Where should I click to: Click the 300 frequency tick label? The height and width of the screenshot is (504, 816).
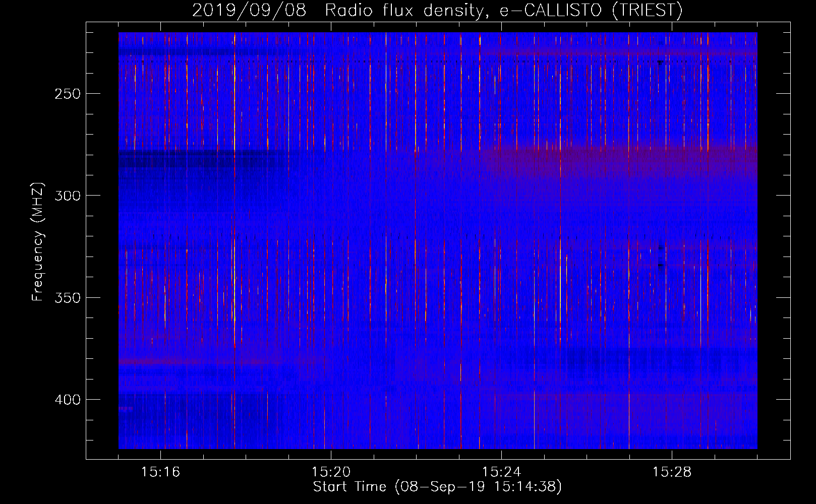click(x=68, y=196)
